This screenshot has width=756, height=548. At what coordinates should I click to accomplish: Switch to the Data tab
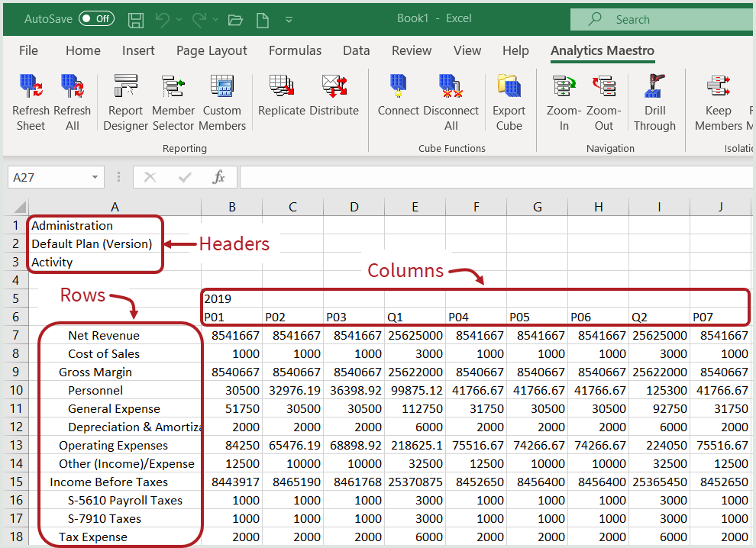pos(357,50)
